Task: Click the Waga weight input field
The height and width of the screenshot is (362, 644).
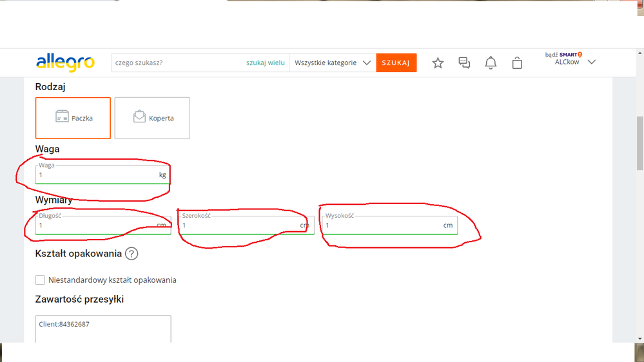Action: coord(97,175)
